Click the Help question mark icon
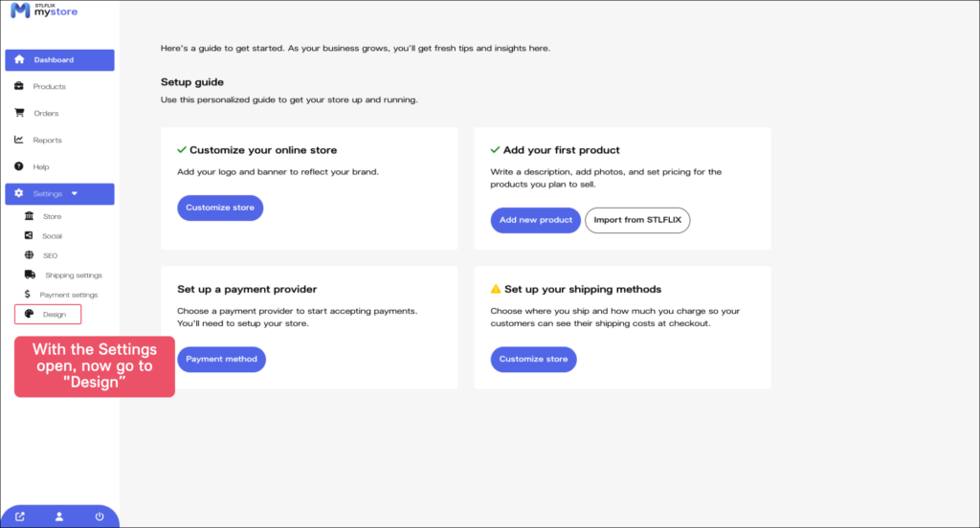Viewport: 980px width, 528px height. pos(19,166)
